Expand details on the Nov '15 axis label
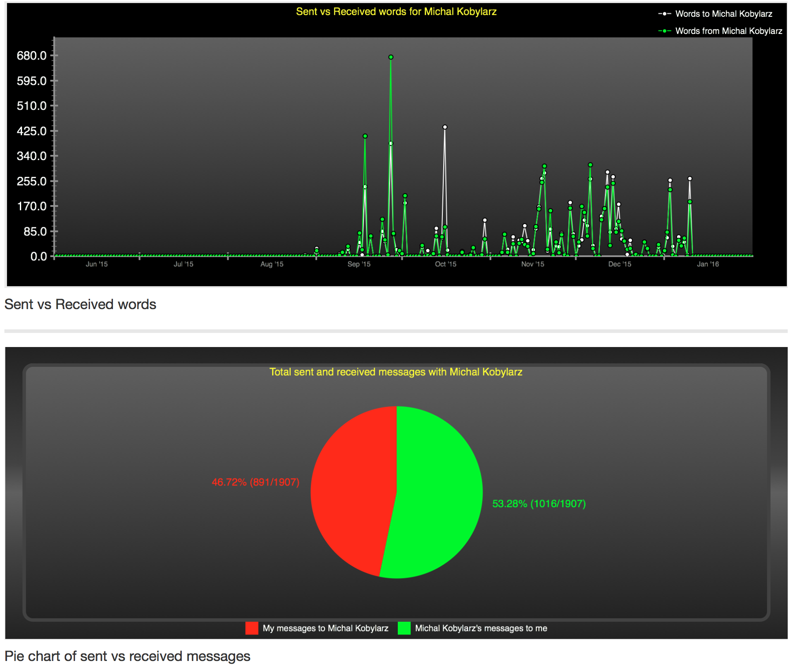The width and height of the screenshot is (793, 672). (532, 264)
